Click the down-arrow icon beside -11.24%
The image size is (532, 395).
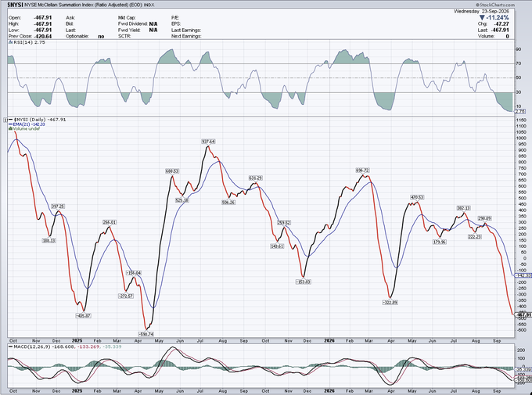[482, 18]
